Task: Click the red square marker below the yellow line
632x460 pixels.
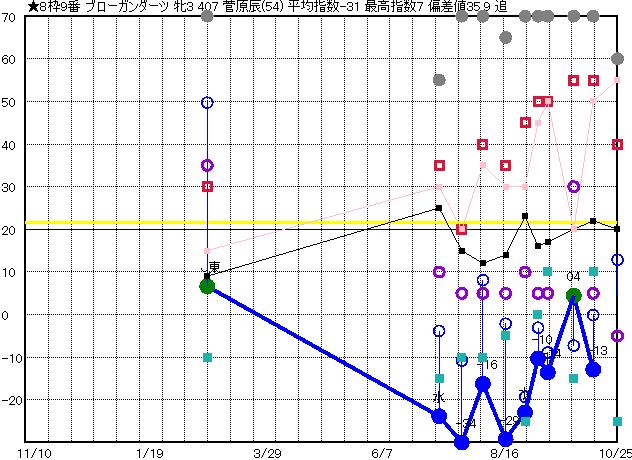Action: pyautogui.click(x=461, y=229)
